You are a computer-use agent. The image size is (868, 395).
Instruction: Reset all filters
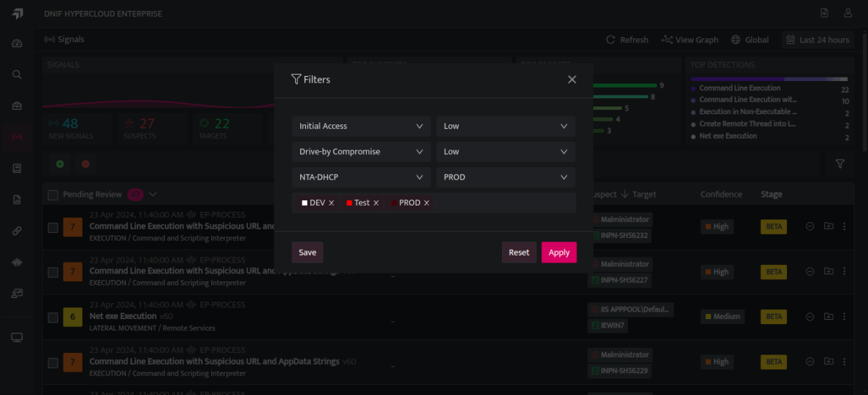coord(519,252)
